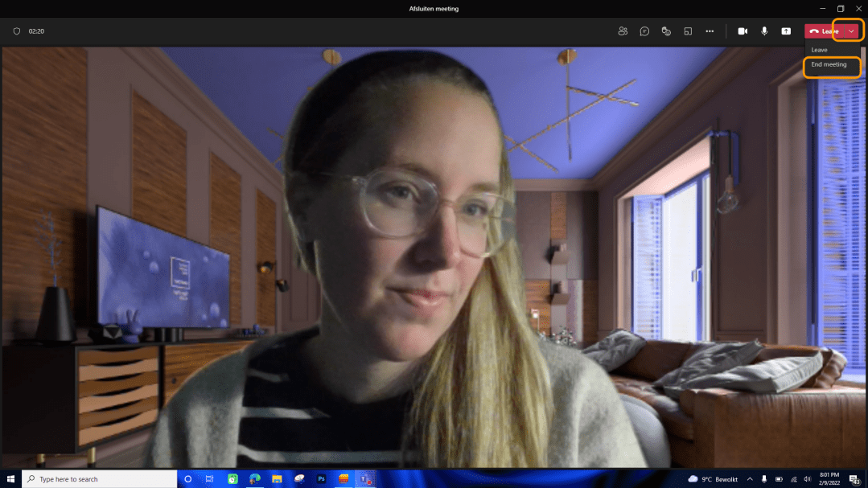Choose Leave in the dropdown menu
868x488 pixels.
click(819, 50)
